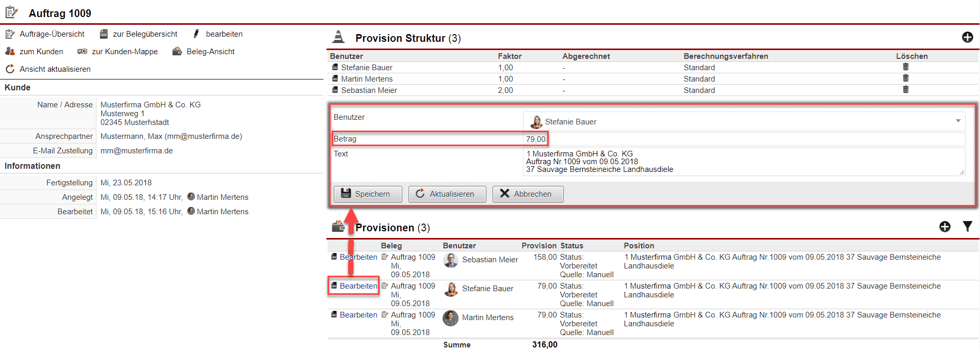
Task: Add new Provision with plus icon
Action: [945, 227]
